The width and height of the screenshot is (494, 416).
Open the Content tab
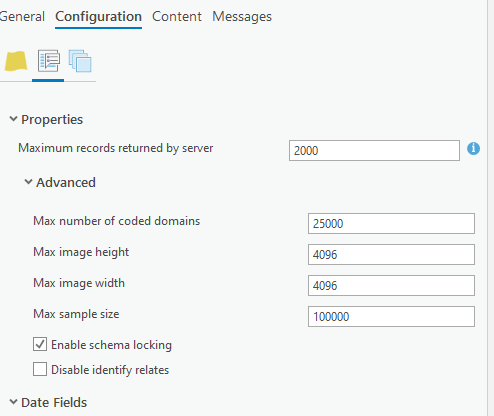click(x=177, y=16)
